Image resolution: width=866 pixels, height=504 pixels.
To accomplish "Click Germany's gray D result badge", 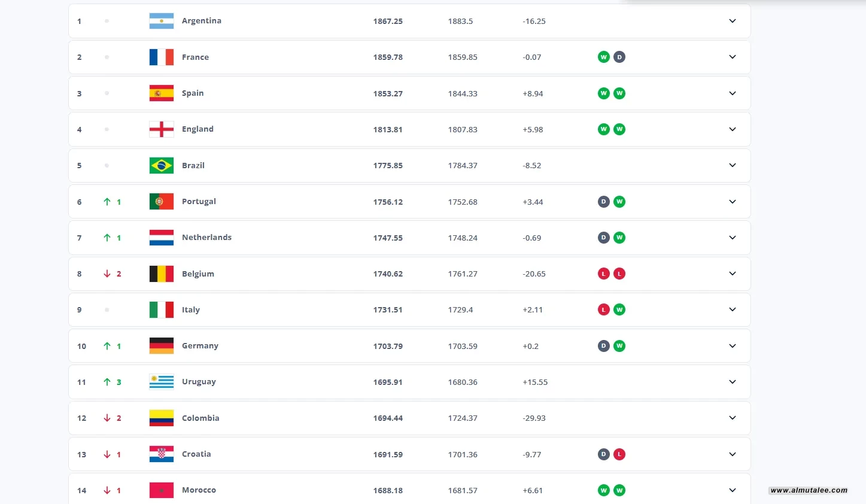I will [x=604, y=346].
